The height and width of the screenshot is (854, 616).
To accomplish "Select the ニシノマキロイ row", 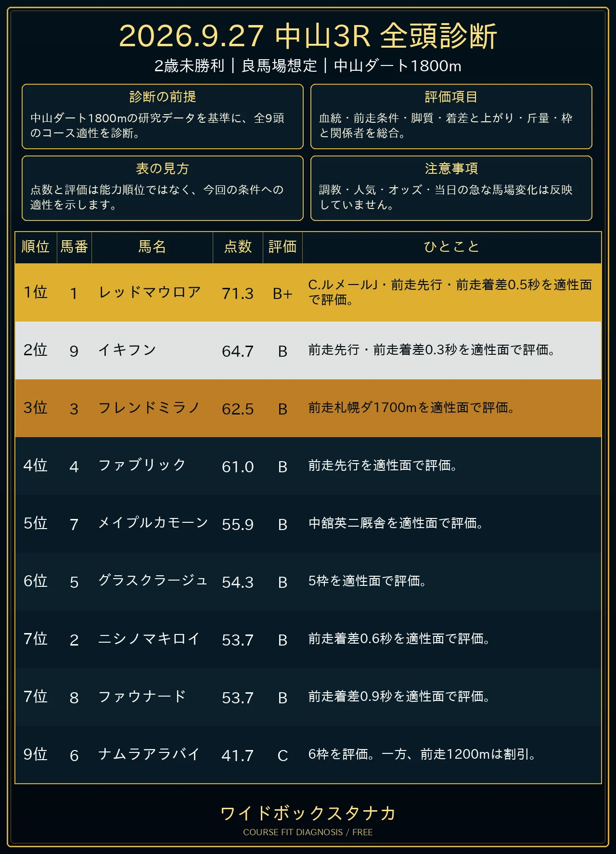I will 308,639.
